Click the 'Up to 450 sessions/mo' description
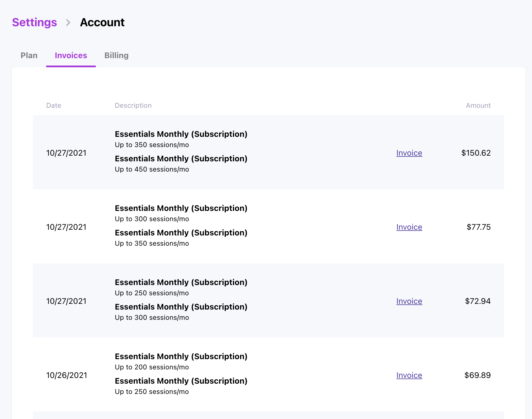 pyautogui.click(x=152, y=169)
